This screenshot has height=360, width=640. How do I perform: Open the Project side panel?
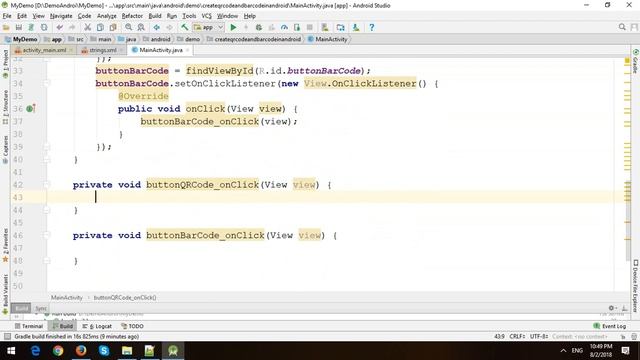coord(5,64)
